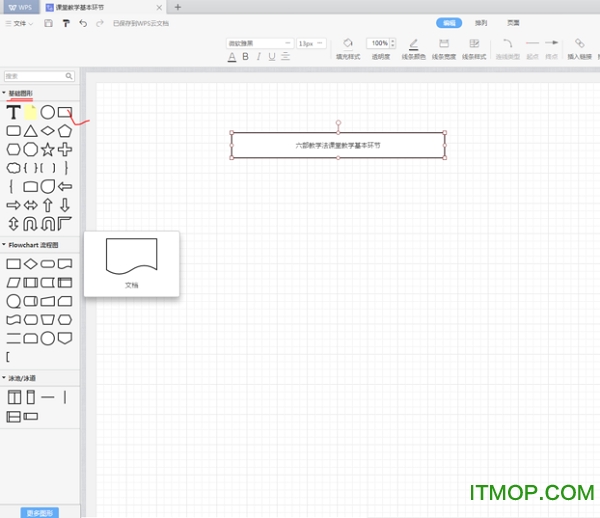Toggle bold text formatting
Image resolution: width=600 pixels, height=518 pixels.
[245, 57]
